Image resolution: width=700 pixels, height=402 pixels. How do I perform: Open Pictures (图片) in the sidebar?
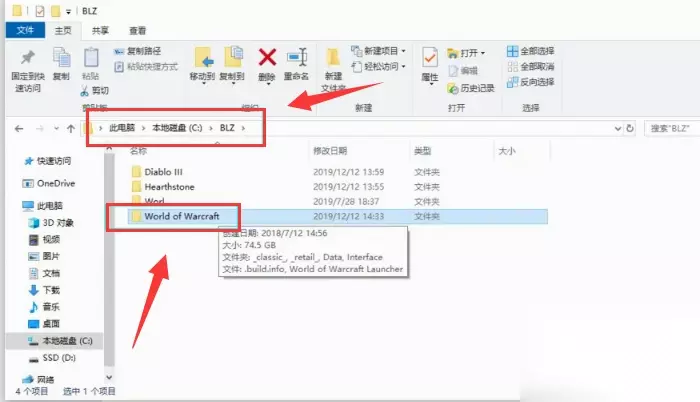click(x=51, y=256)
